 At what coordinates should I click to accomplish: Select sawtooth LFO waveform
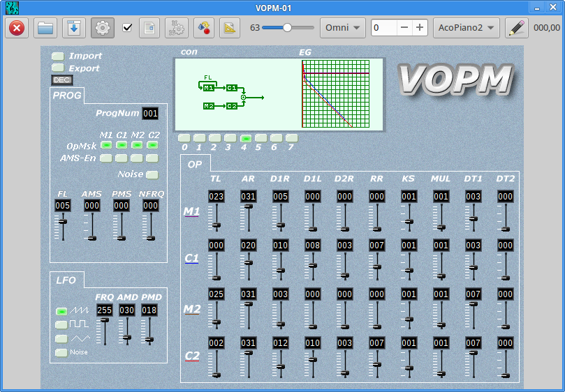point(61,311)
